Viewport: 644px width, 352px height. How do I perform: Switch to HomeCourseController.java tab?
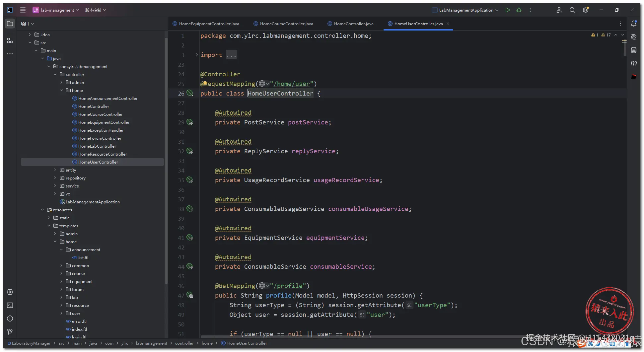(x=283, y=24)
